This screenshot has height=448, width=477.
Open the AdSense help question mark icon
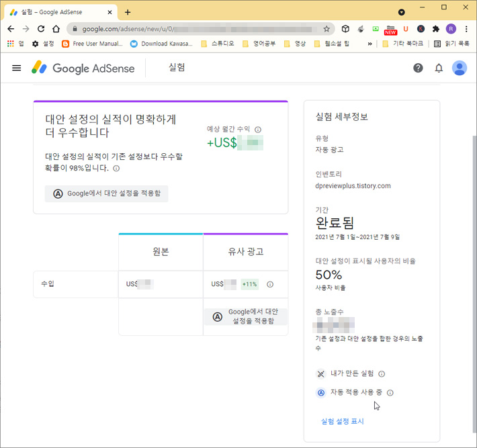point(418,68)
